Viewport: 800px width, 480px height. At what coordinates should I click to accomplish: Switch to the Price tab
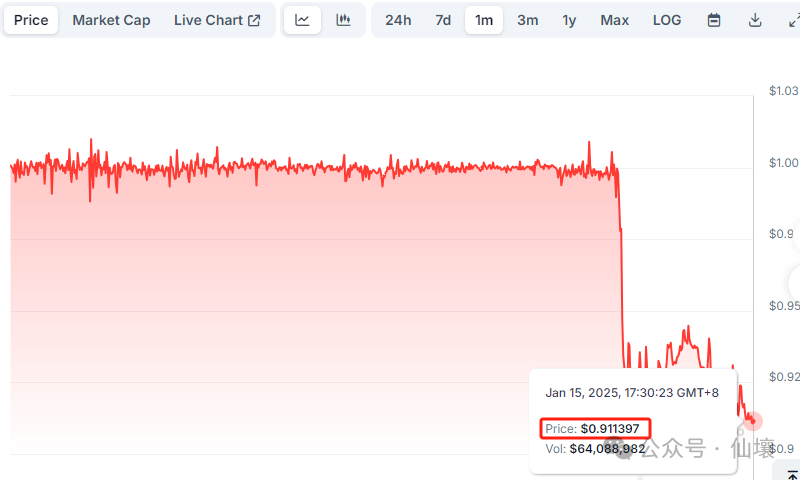click(31, 20)
